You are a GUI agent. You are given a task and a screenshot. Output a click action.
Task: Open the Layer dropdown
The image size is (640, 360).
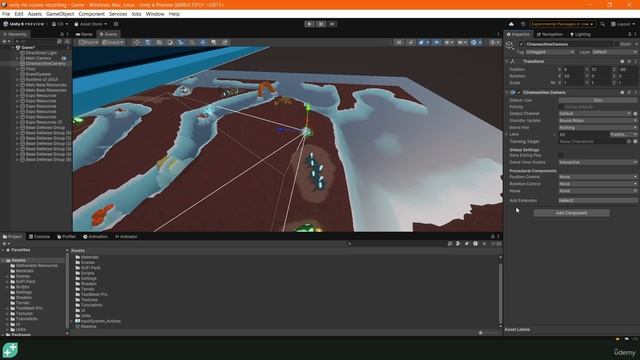[614, 52]
